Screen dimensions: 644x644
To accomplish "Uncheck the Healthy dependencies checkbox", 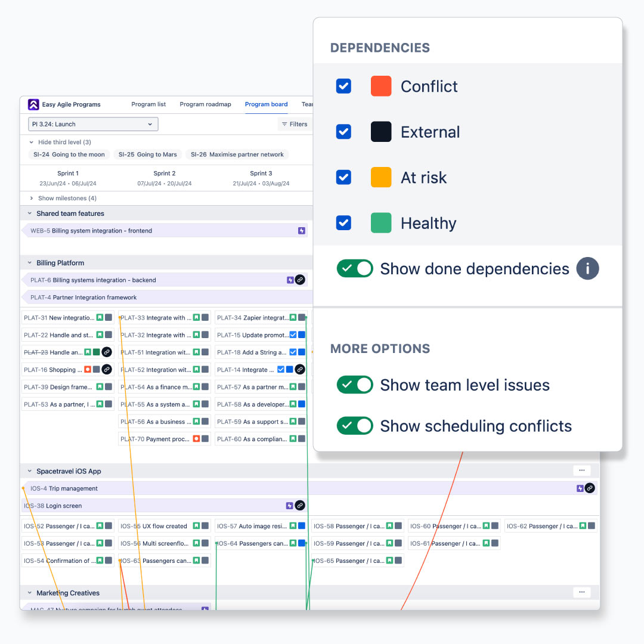I will point(343,223).
